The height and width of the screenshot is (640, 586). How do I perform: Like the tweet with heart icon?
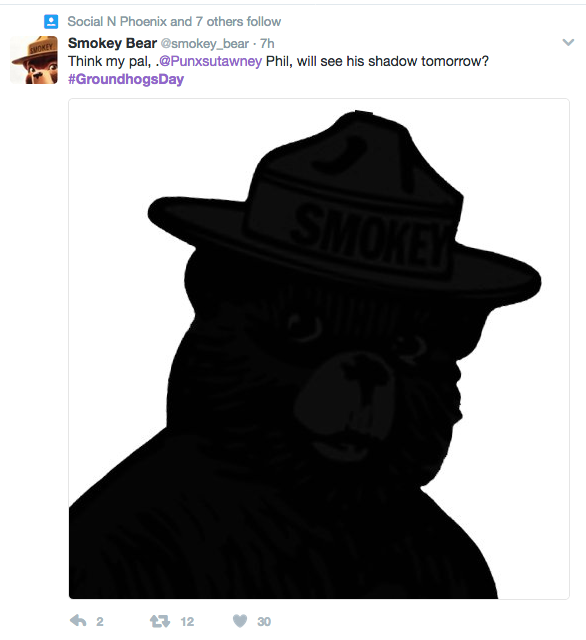pyautogui.click(x=240, y=621)
